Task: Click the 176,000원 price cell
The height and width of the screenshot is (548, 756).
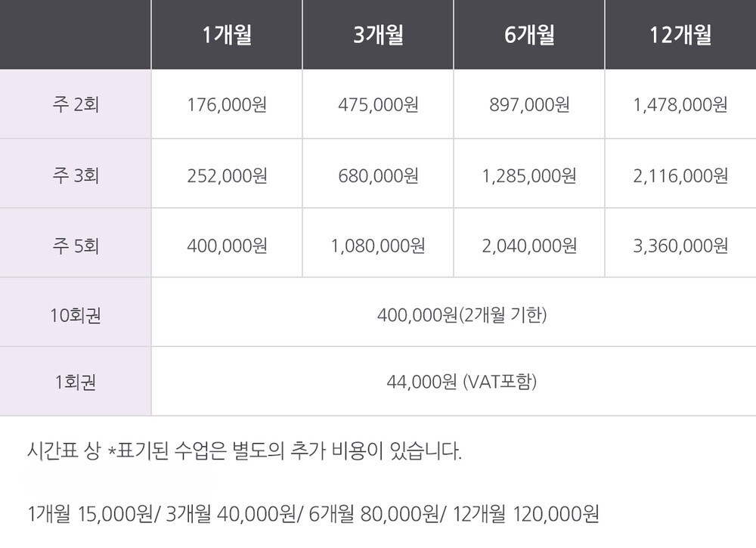Action: point(227,104)
